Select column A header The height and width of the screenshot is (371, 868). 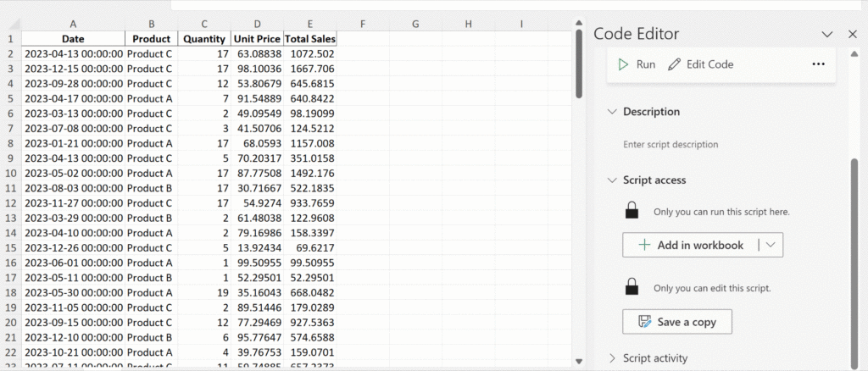73,24
